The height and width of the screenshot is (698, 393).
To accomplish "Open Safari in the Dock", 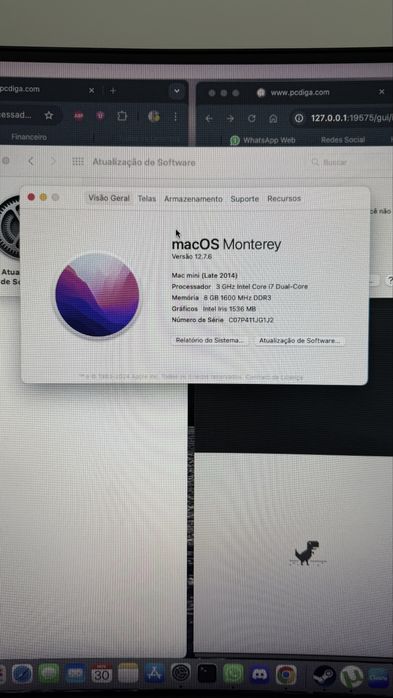I will pyautogui.click(x=22, y=674).
